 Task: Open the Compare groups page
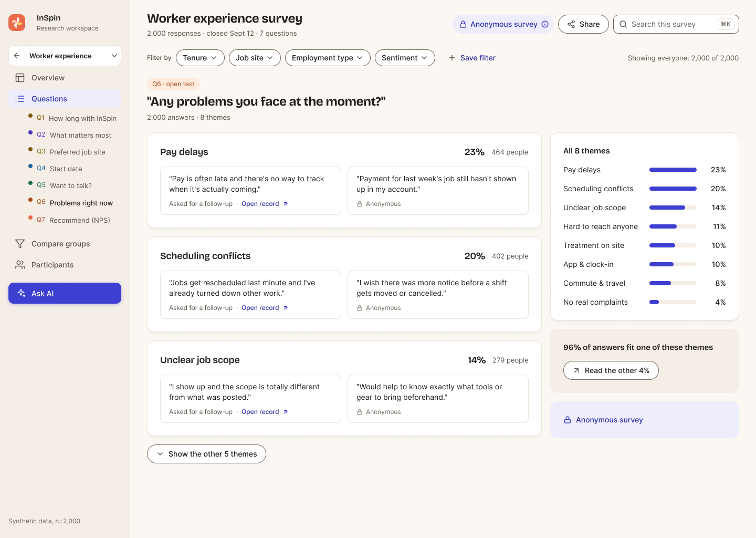pyautogui.click(x=65, y=244)
